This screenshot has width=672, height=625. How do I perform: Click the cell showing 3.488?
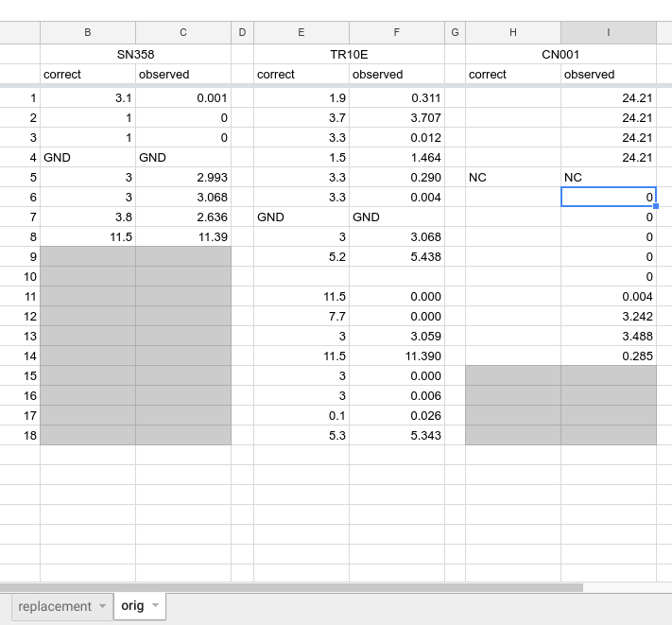pyautogui.click(x=609, y=336)
